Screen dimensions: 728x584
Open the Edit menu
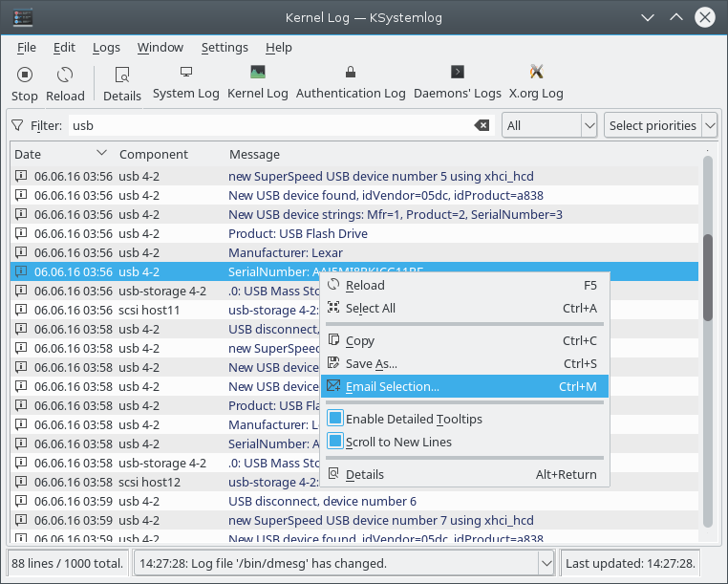click(64, 48)
